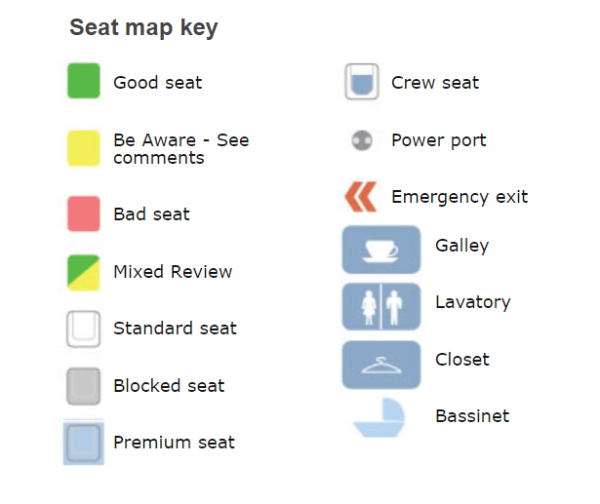
Task: Click the white Standard seat icon
Action: point(84,329)
